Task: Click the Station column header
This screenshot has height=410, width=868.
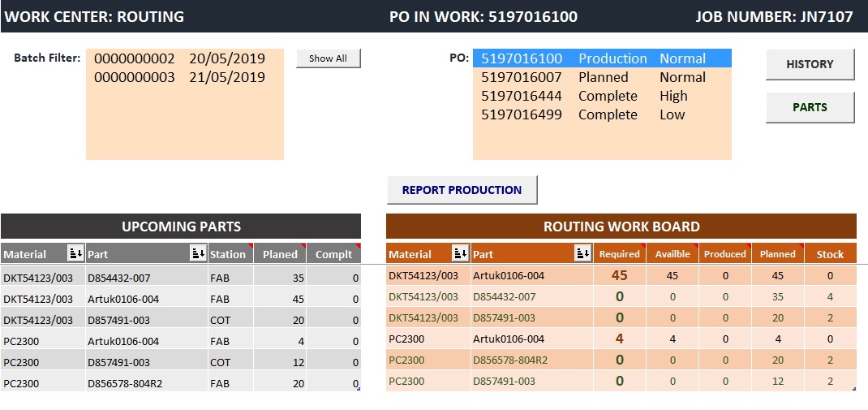Action: tap(230, 254)
